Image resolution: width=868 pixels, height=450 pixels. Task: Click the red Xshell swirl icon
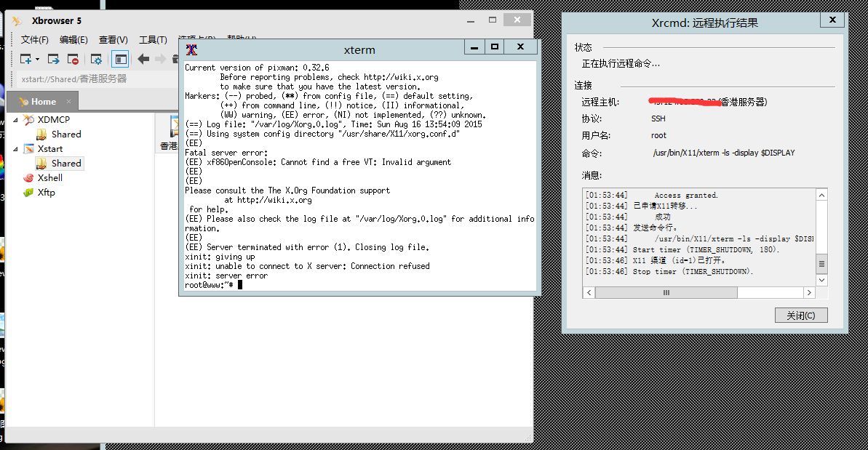point(29,178)
